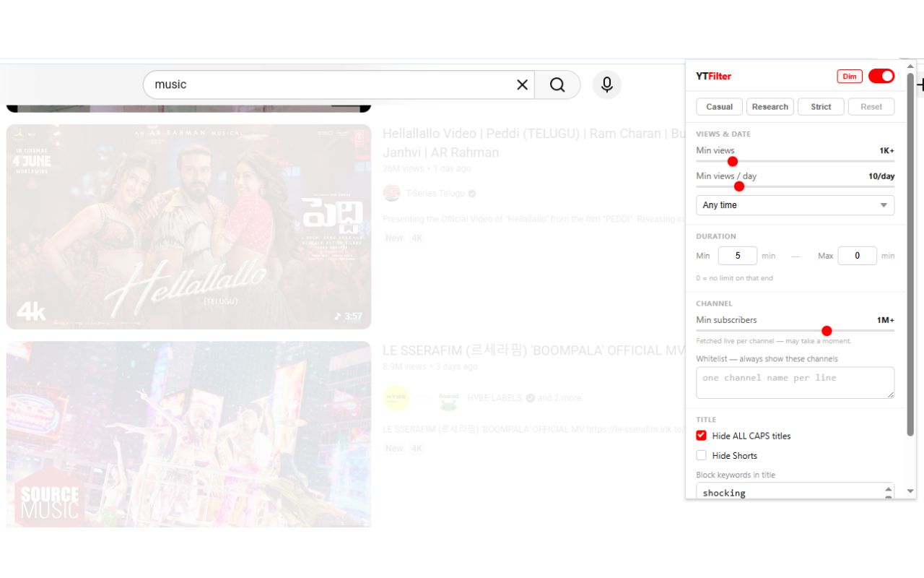The width and height of the screenshot is (924, 578).
Task: Click the YTFilter popup scrollbar thumb
Action: pyautogui.click(x=910, y=254)
